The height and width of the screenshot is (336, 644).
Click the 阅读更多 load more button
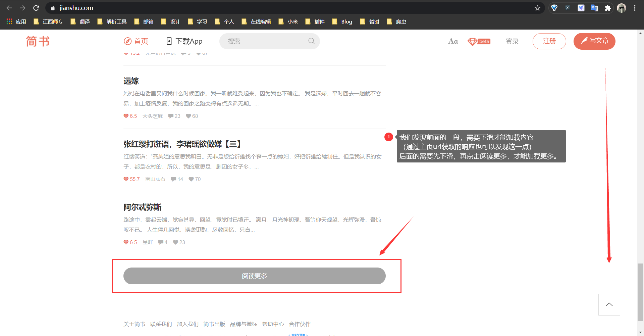254,276
